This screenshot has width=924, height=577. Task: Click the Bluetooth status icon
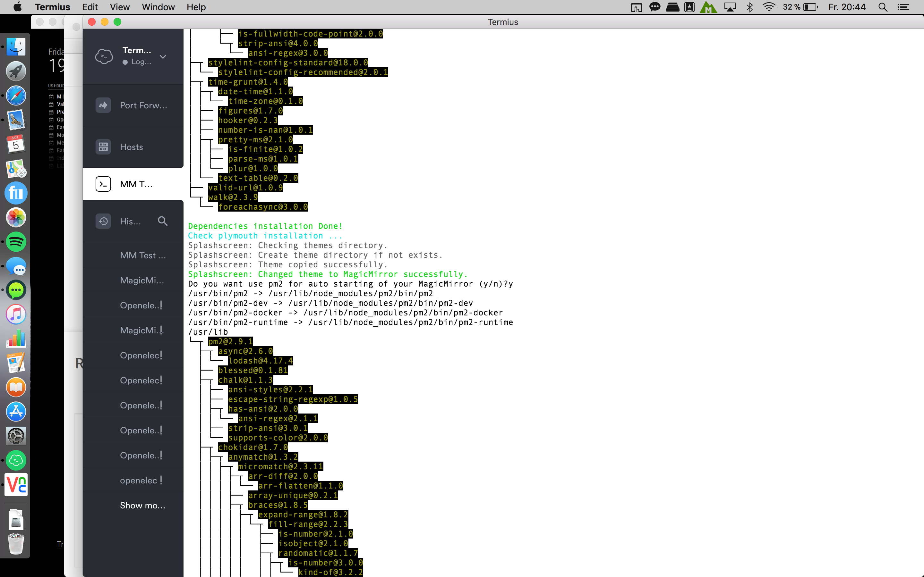(749, 7)
